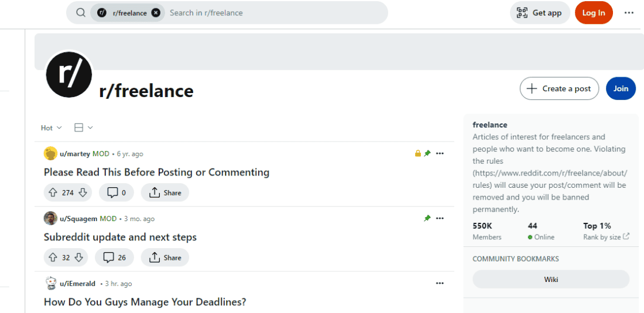This screenshot has width=644, height=313.
Task: Share the Please Read This post
Action: pos(165,193)
